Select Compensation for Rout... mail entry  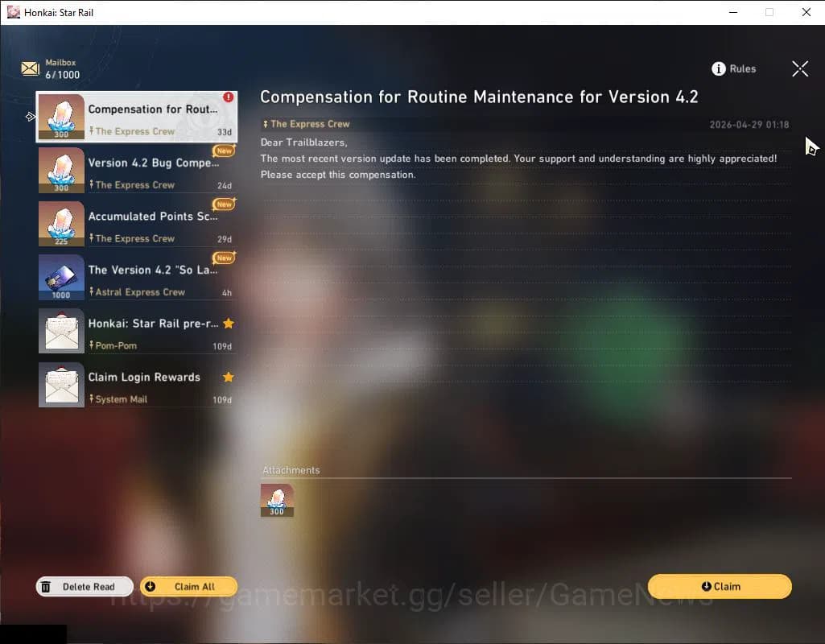pos(153,118)
